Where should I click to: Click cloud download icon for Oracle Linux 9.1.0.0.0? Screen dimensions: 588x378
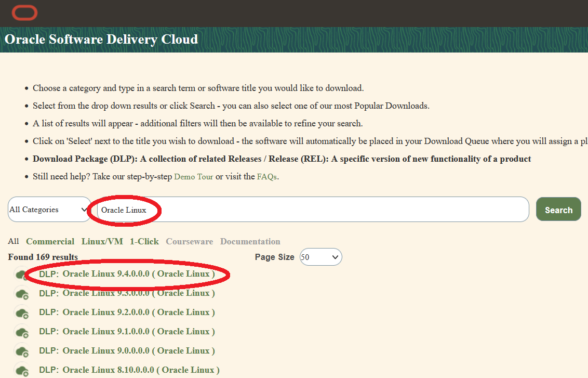22,332
